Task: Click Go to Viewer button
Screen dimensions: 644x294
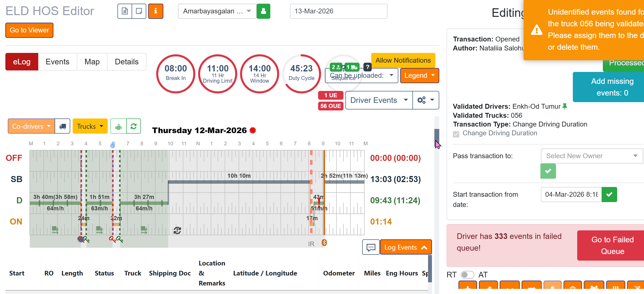Action: click(29, 30)
